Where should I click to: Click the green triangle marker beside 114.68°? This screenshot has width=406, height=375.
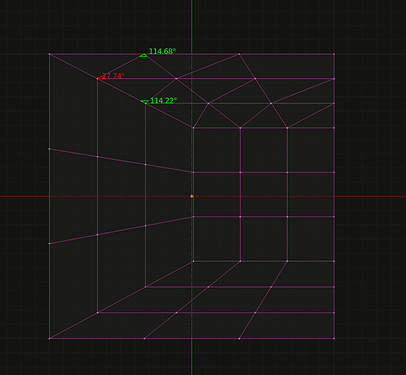(144, 55)
